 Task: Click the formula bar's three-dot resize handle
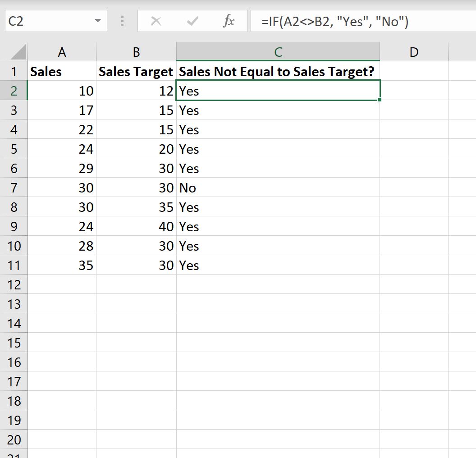click(x=122, y=21)
